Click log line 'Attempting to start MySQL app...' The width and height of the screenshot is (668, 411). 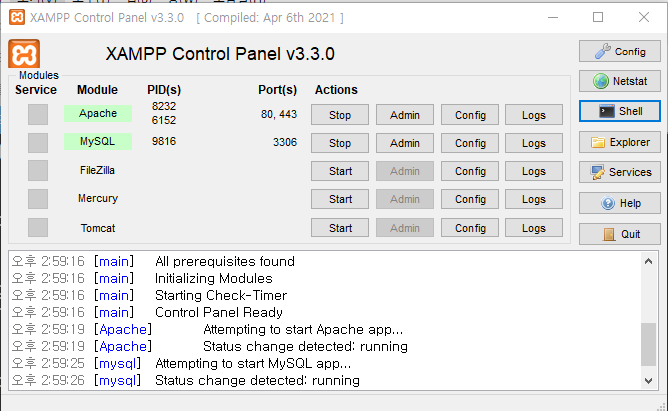coord(253,363)
